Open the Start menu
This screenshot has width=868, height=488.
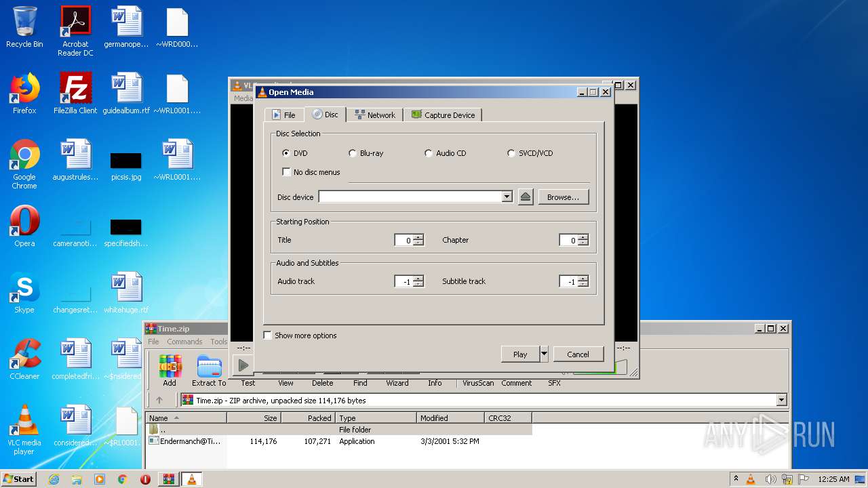(x=19, y=479)
